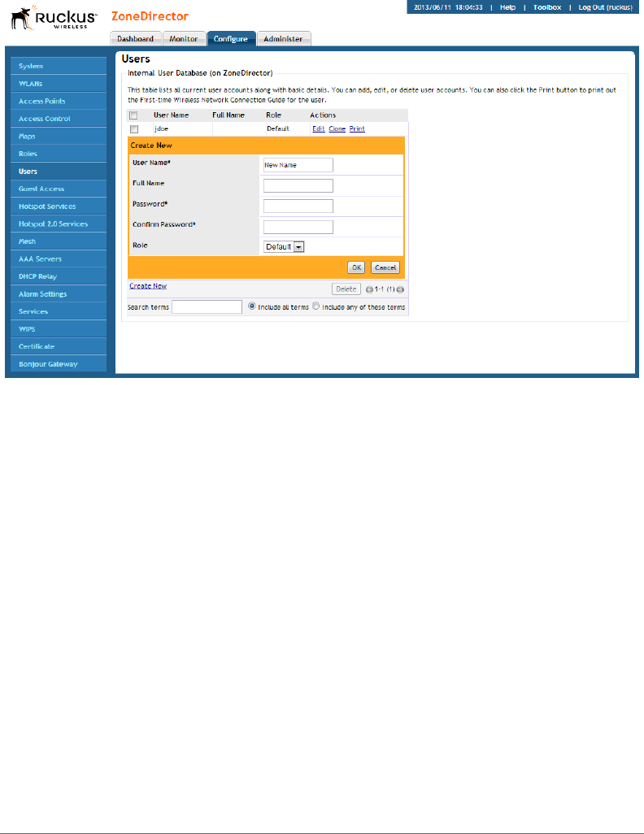Open WLANs in sidebar
Image resolution: width=644 pixels, height=834 pixels.
coord(59,84)
